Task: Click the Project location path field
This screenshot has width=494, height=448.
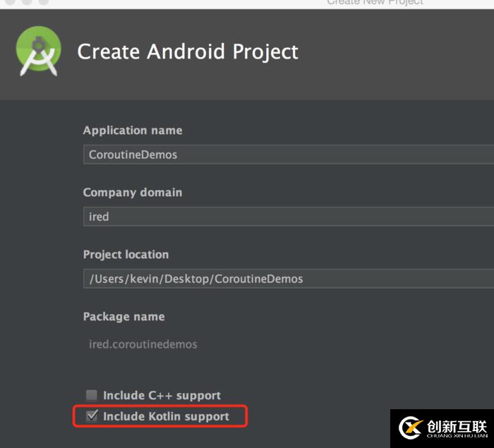Action: click(x=289, y=279)
